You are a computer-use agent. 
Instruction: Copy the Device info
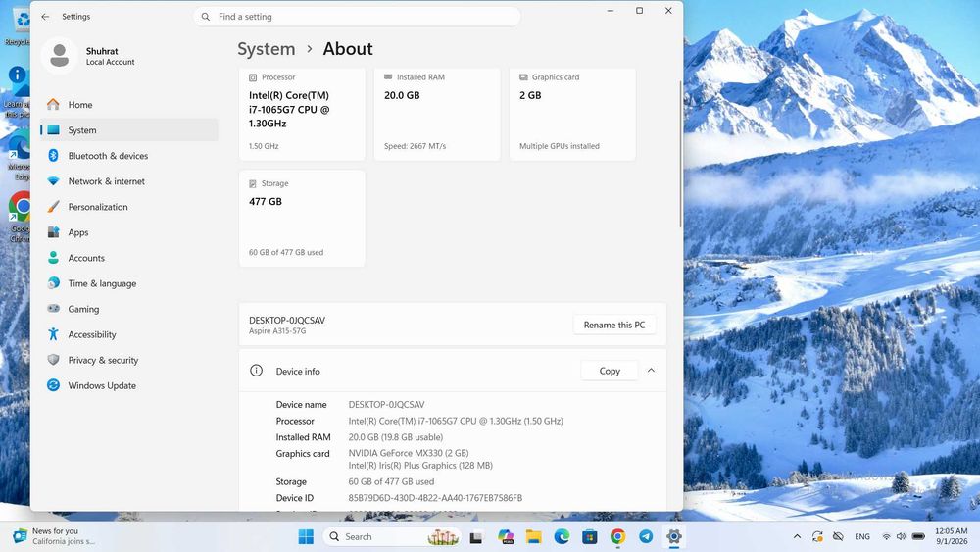(x=610, y=371)
